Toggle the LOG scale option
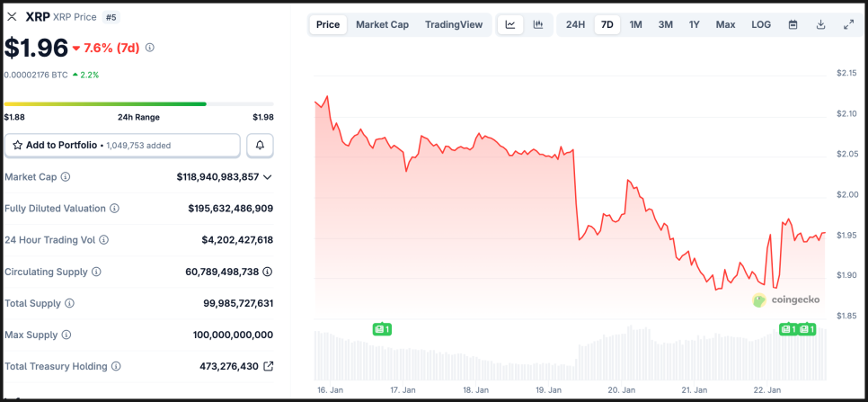 pos(760,24)
